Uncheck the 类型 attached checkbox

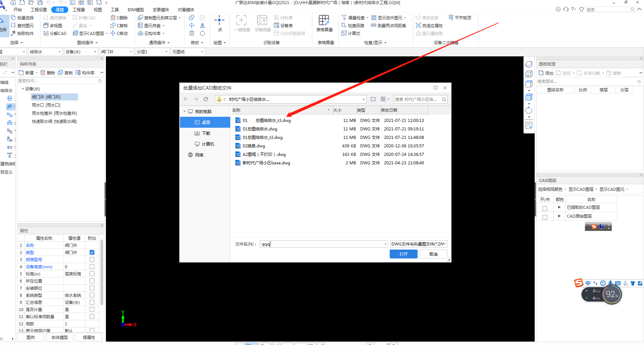(x=92, y=252)
